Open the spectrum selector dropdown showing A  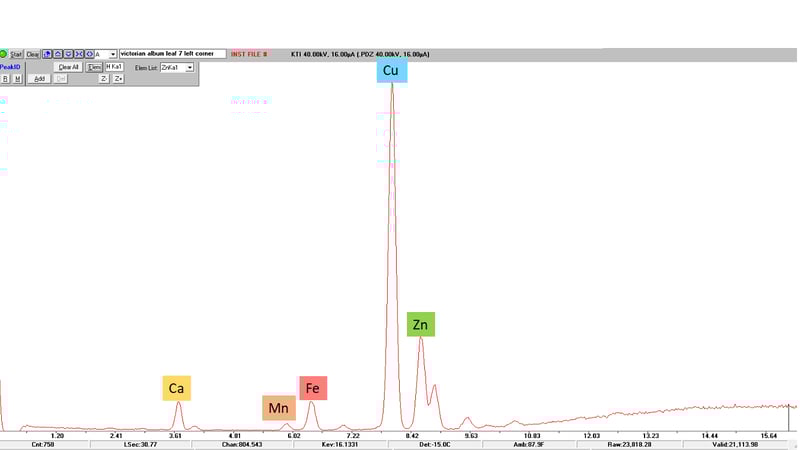tap(113, 54)
